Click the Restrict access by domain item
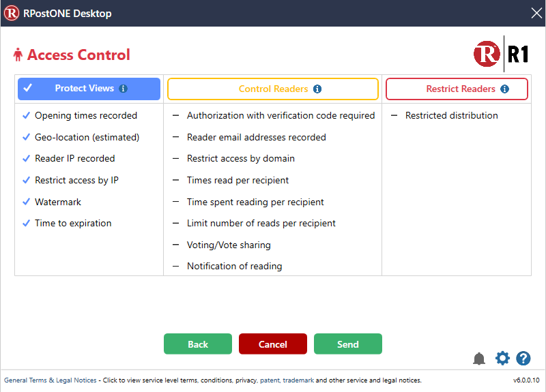Image resolution: width=546 pixels, height=392 pixels. coord(240,159)
